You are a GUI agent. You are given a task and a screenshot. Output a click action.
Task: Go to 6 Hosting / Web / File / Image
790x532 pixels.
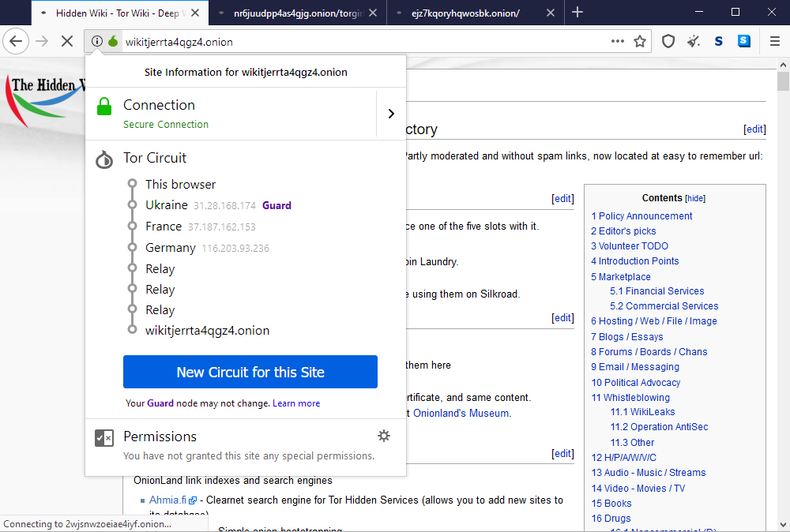(654, 321)
